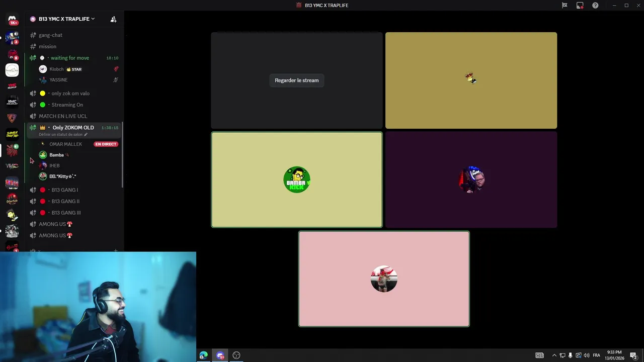Open the Bamba Kick avatar
This screenshot has height=362, width=644.
(297, 179)
